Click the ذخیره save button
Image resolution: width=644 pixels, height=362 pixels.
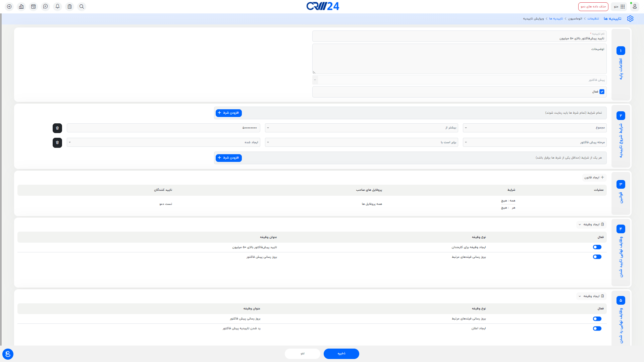341,354
